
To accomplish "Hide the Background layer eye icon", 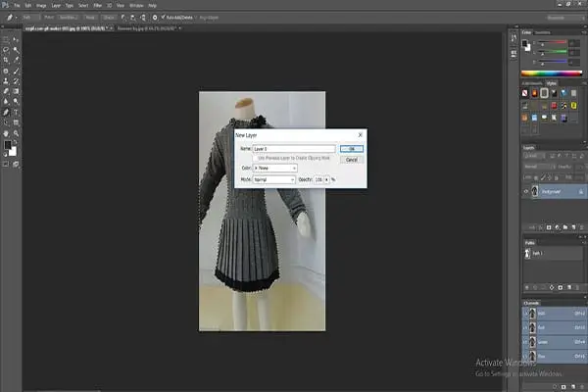I will pyautogui.click(x=525, y=192).
